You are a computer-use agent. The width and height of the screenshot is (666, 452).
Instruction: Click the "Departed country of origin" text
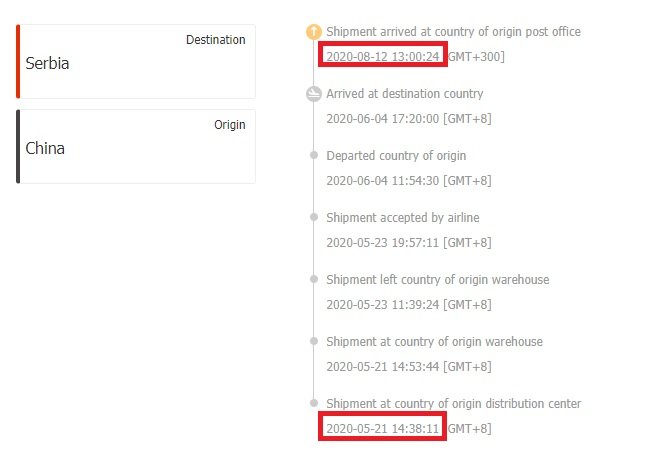[x=396, y=156]
